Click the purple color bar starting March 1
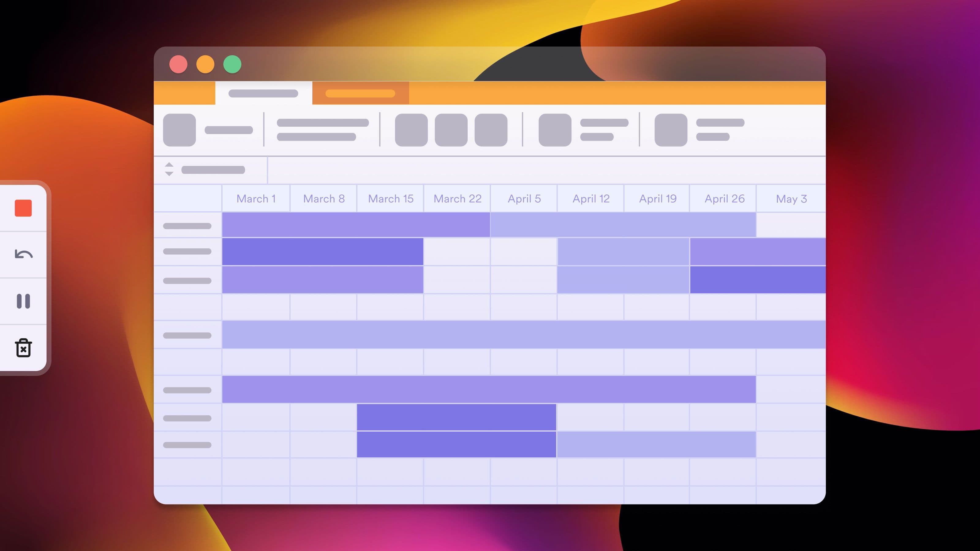Screen dimensions: 980x551 357,225
